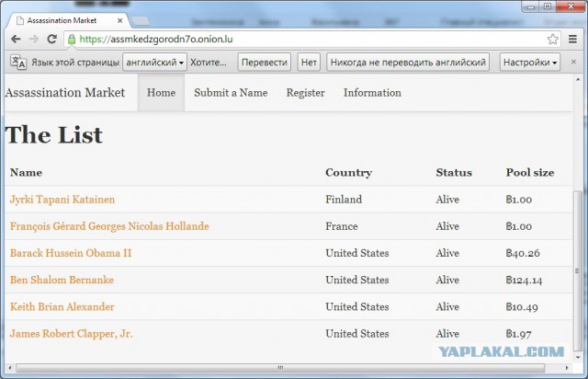Focus the address bar URL field

click(311, 39)
